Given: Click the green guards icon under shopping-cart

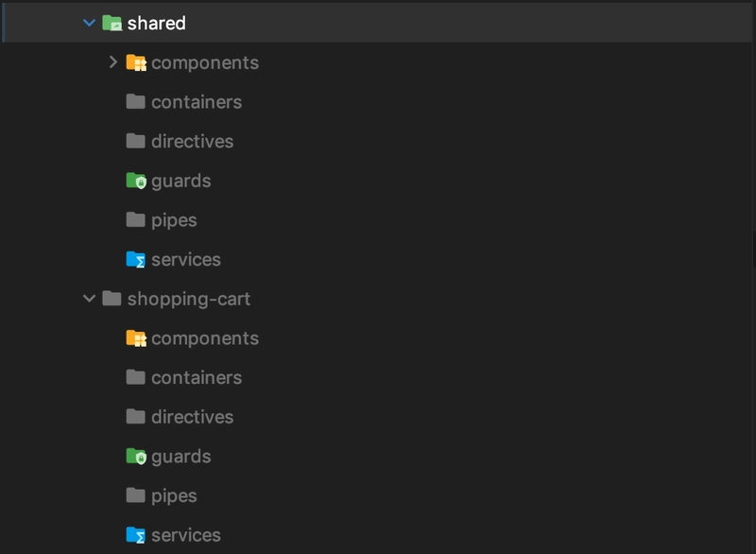Looking at the screenshot, I should (136, 456).
